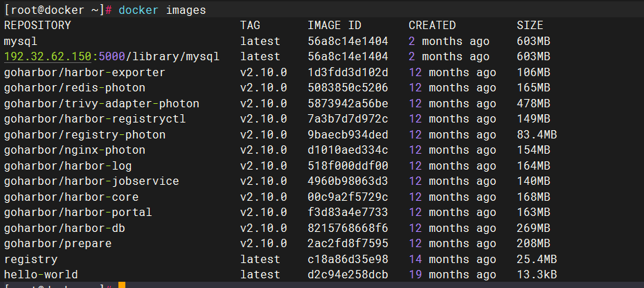Click the 269MB size of harbor-db
The image size is (644, 288).
click(533, 228)
